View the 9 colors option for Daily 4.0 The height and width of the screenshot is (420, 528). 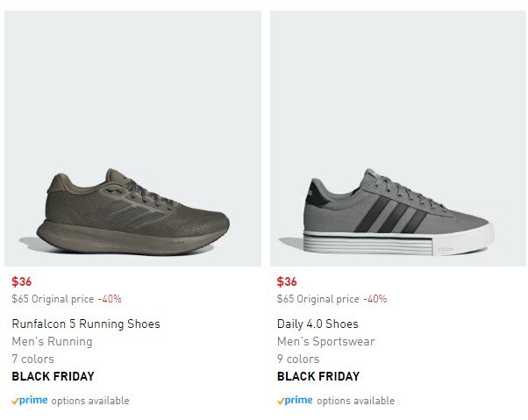click(x=298, y=359)
